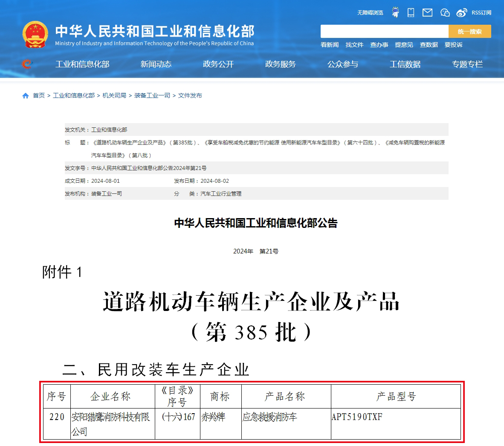
Task: Click the RSS订阅 subscription link
Action: pos(482,13)
